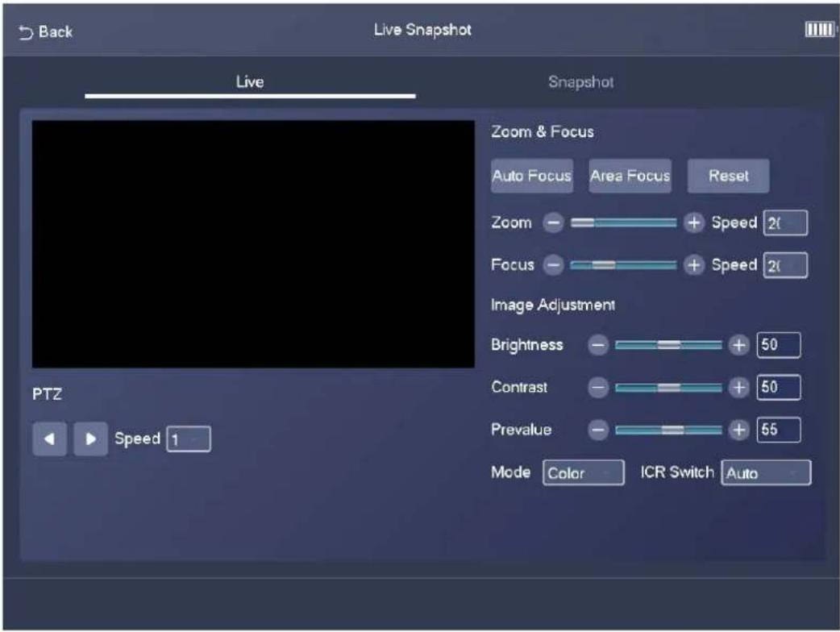Viewport: 840px width, 632px height.
Task: Pan PTZ right with the right arrow
Action: tap(90, 439)
